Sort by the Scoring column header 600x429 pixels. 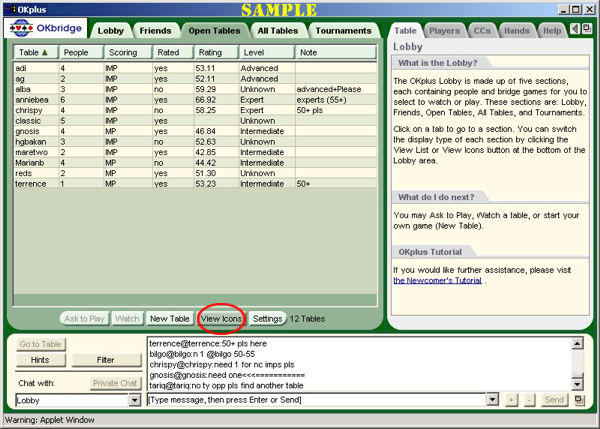point(128,52)
